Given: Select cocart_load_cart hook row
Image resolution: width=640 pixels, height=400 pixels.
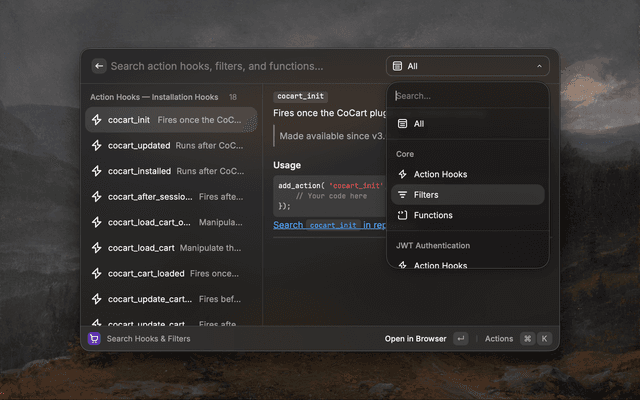Looking at the screenshot, I should [171, 248].
